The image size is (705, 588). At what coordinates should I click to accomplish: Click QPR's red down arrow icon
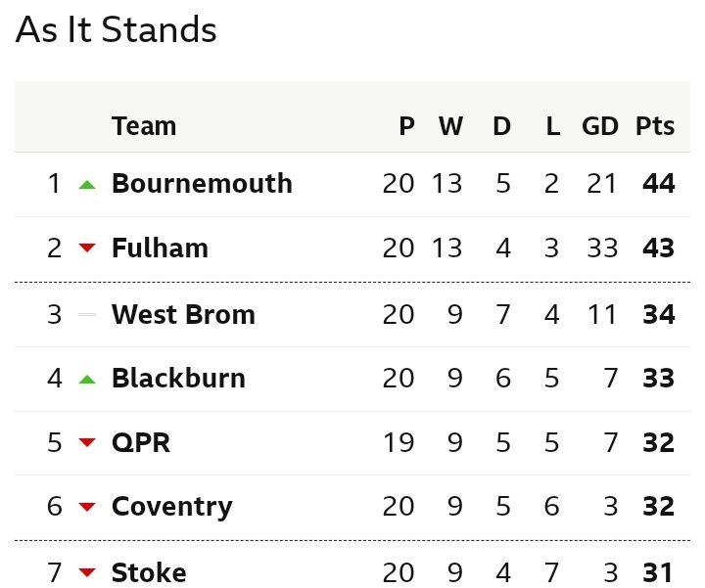pos(87,442)
